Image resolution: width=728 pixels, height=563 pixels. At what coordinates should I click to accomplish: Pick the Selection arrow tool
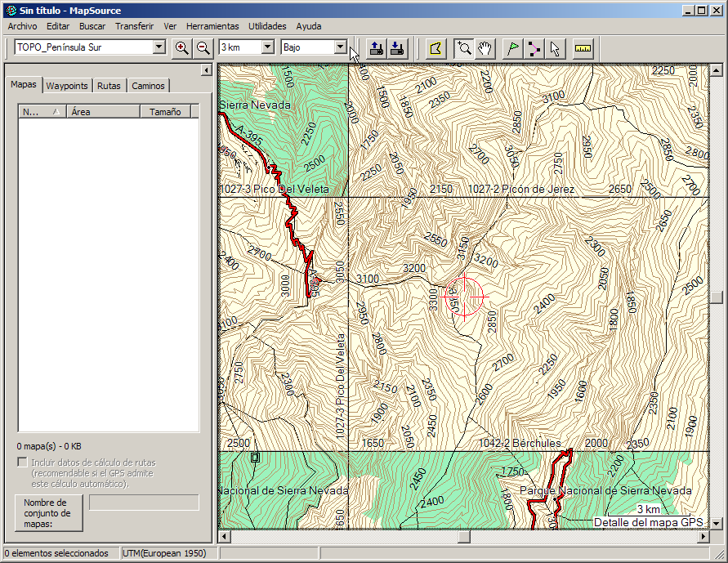point(555,48)
